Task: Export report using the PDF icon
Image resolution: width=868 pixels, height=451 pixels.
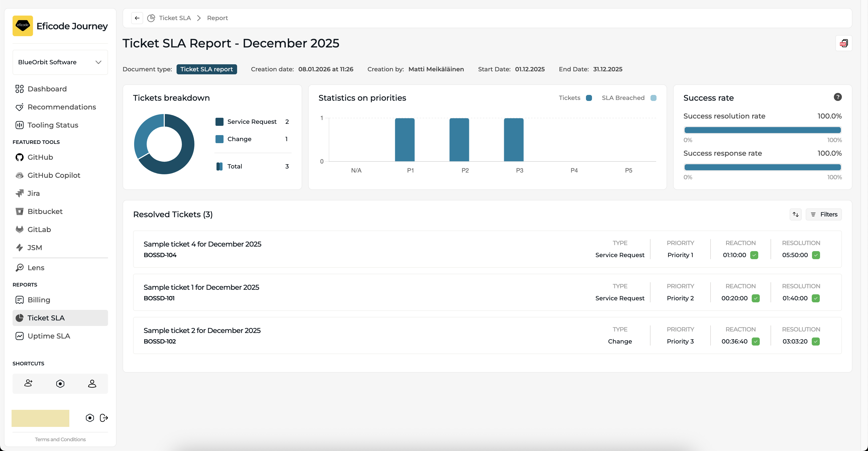Action: pyautogui.click(x=843, y=43)
